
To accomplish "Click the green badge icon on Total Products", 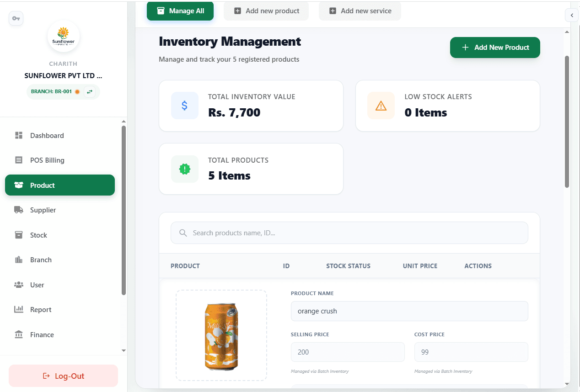I will pyautogui.click(x=184, y=169).
